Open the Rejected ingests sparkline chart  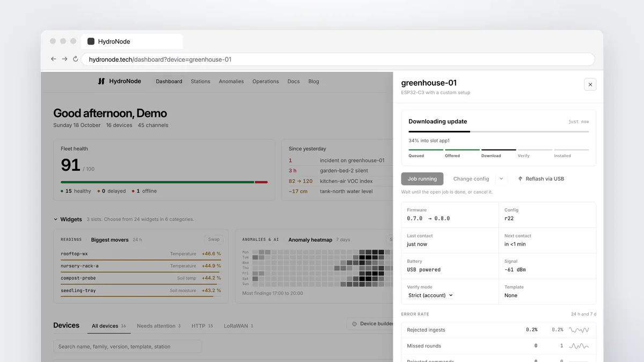click(579, 330)
